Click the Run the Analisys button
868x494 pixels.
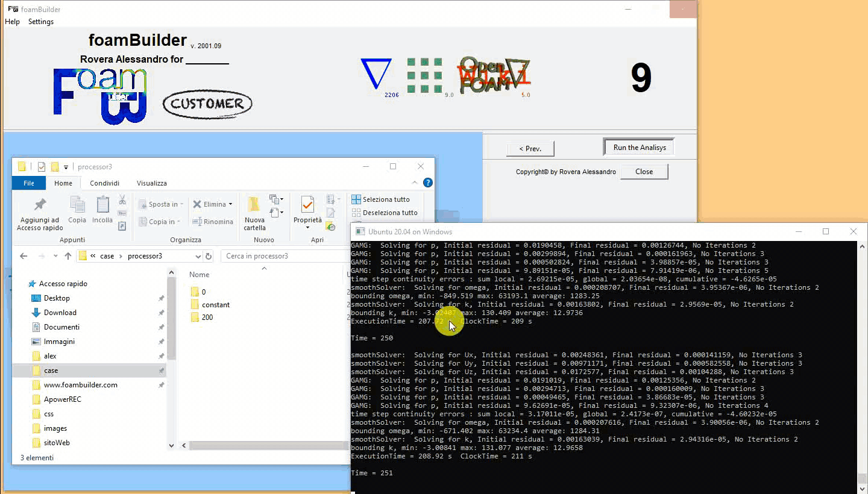point(640,148)
